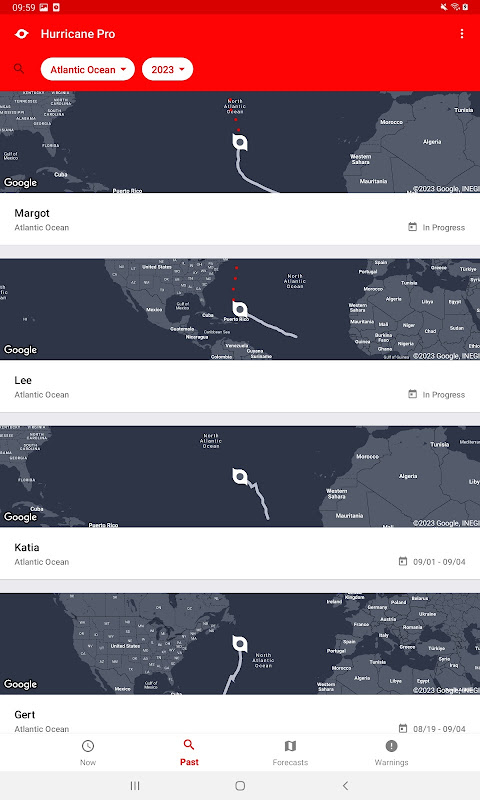The image size is (480, 800).
Task: Expand the 2023 year dropdown
Action: pos(167,69)
